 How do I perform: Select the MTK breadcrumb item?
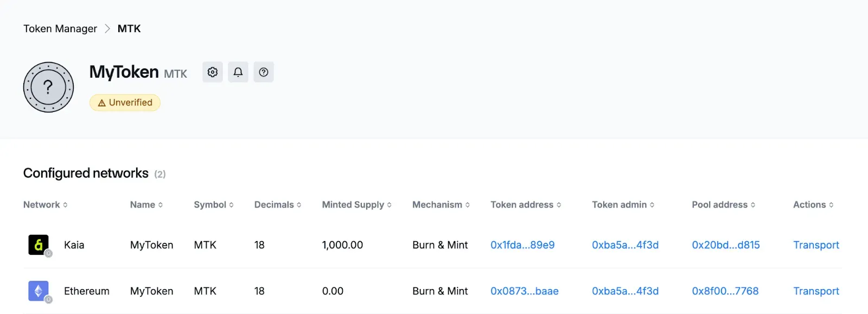pos(129,29)
